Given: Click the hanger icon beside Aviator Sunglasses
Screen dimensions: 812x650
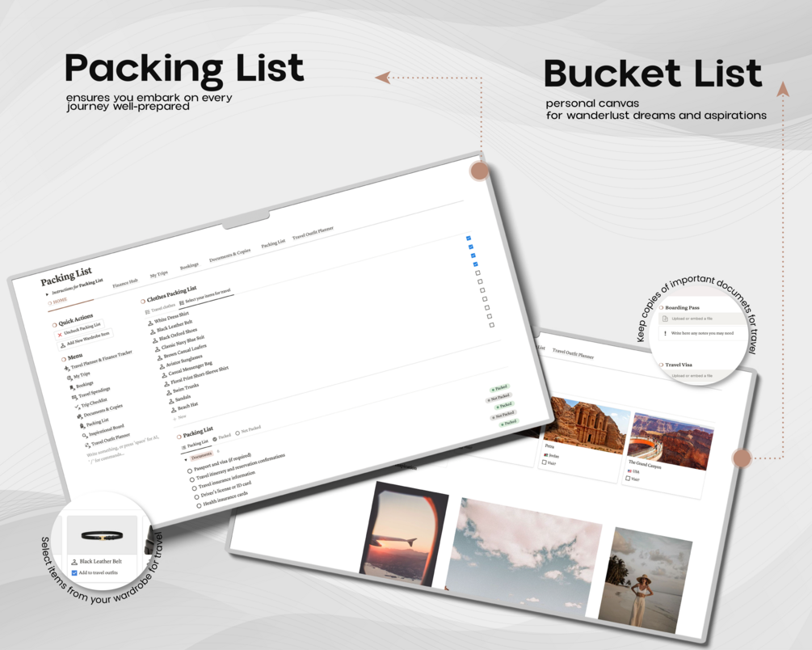Looking at the screenshot, I should (162, 366).
